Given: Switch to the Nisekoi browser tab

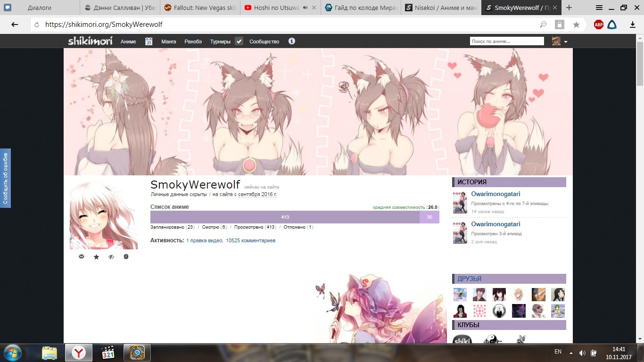Looking at the screenshot, I should pos(441,8).
